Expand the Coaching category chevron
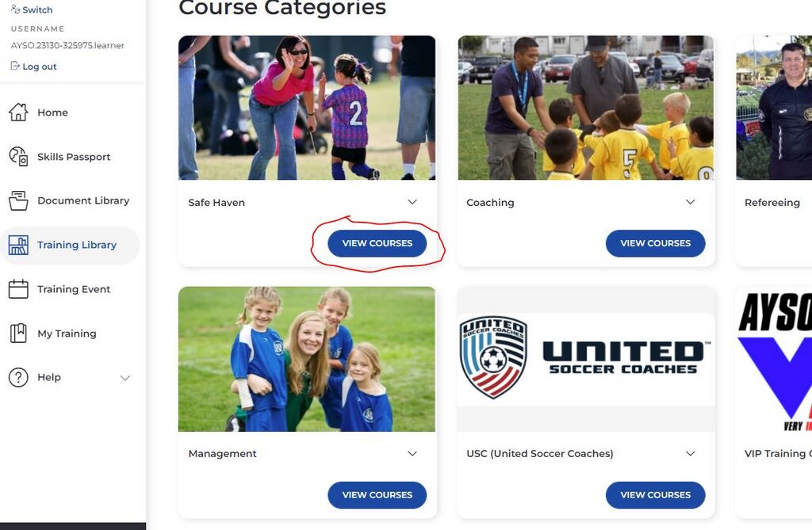 pos(690,202)
